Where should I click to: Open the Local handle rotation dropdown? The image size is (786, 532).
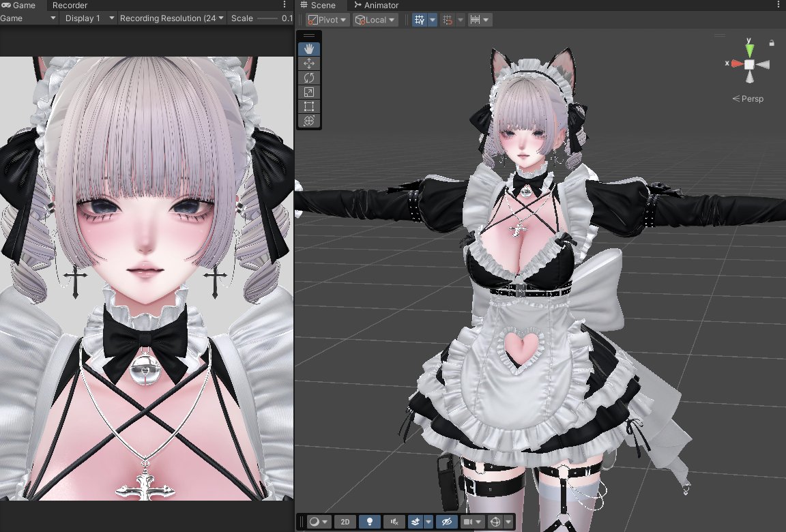pyautogui.click(x=375, y=20)
